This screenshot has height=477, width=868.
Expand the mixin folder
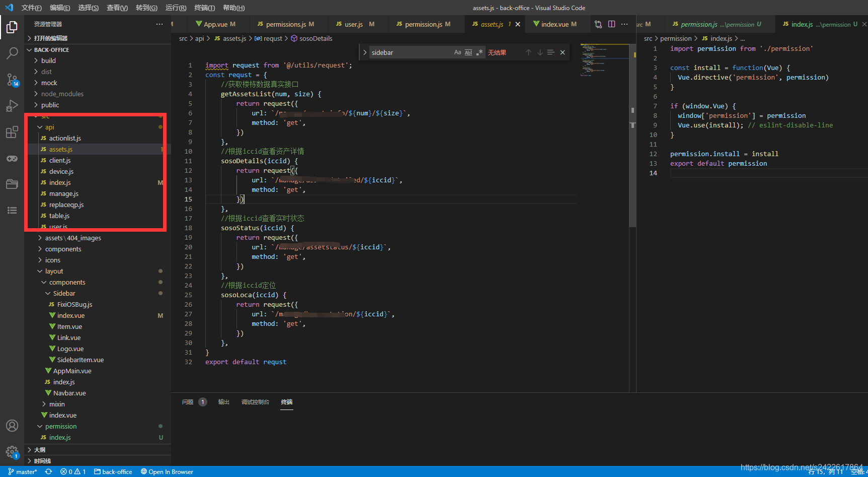[98, 404]
